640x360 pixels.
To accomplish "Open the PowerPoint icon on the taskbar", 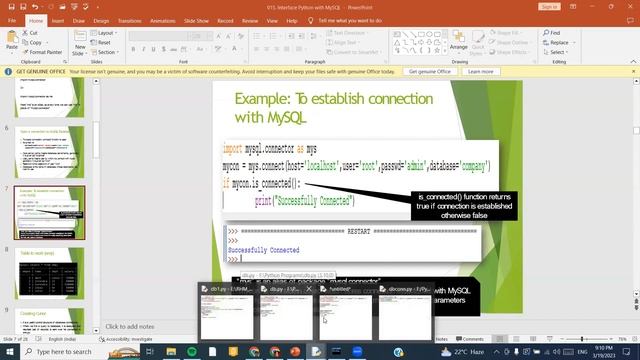I will click(295, 351).
